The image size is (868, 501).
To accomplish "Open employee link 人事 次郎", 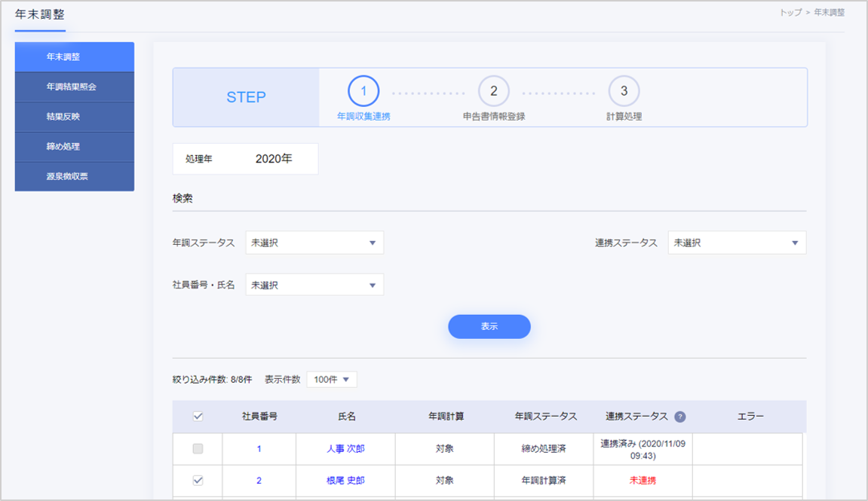I will tap(345, 449).
